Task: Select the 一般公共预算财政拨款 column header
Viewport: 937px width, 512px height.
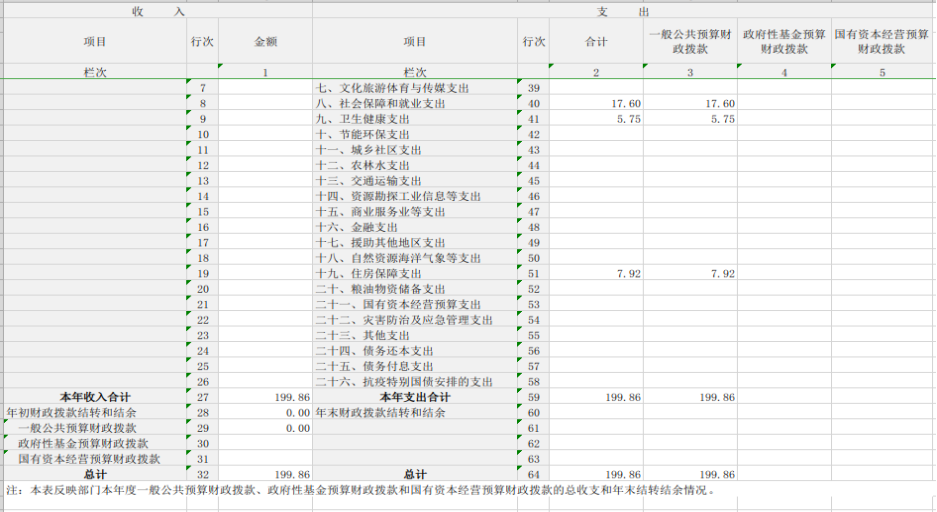Action: coord(691,42)
